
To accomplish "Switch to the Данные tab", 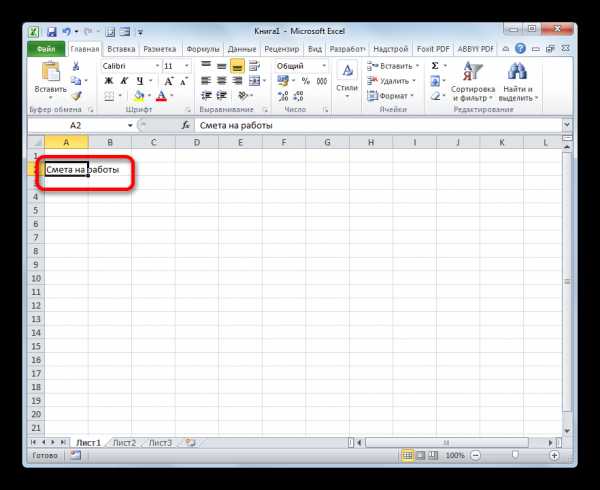I will [242, 49].
